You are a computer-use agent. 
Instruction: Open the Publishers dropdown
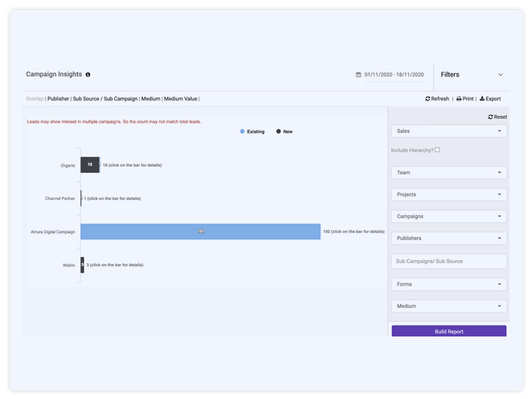[449, 238]
